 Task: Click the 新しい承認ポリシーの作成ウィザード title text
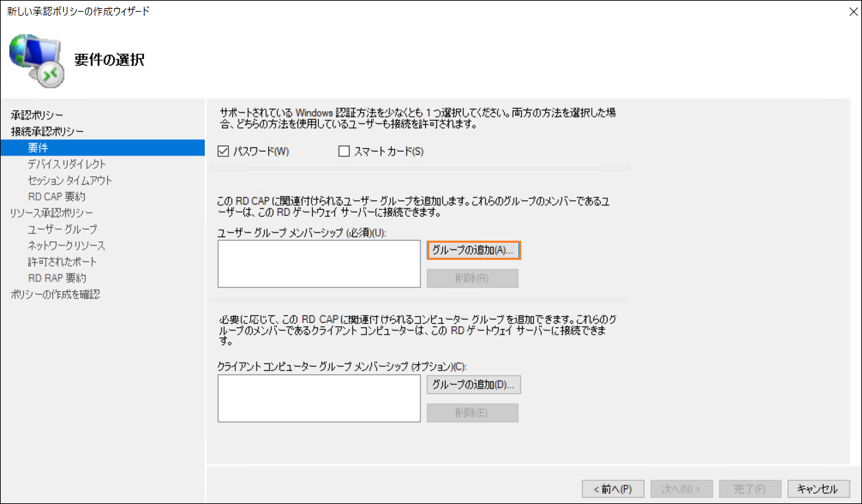coord(77,11)
